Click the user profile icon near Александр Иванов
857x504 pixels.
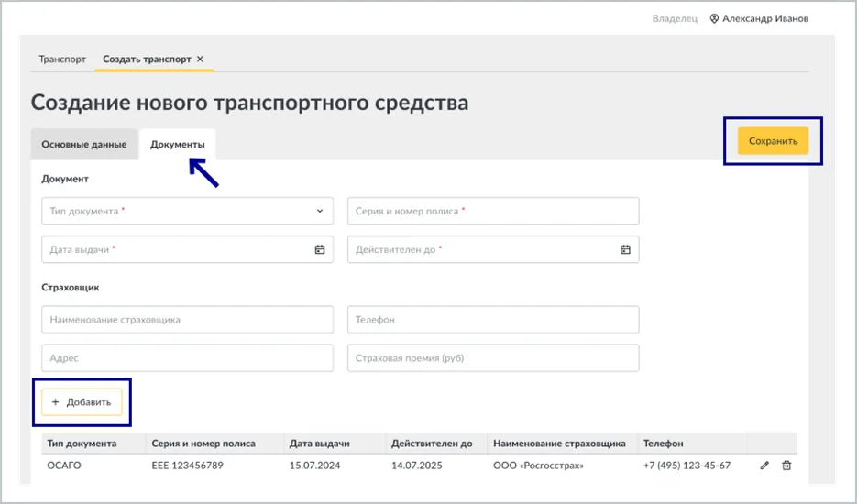(x=714, y=18)
